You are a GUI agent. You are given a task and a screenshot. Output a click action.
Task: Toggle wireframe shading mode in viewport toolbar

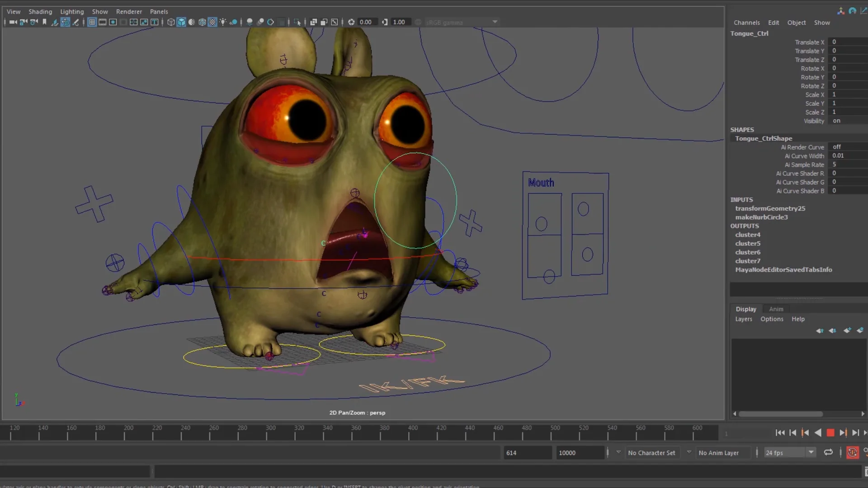pyautogui.click(x=171, y=22)
